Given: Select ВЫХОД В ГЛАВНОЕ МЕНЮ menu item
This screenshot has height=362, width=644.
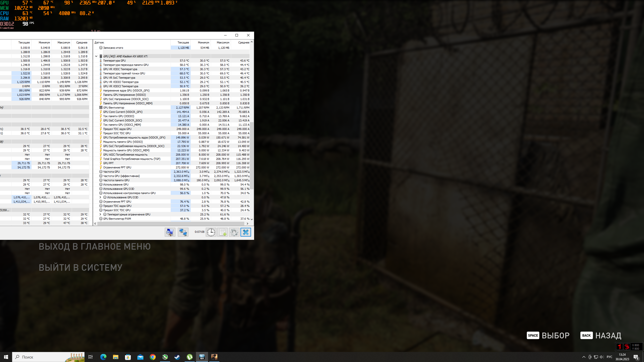Looking at the screenshot, I should point(95,247).
